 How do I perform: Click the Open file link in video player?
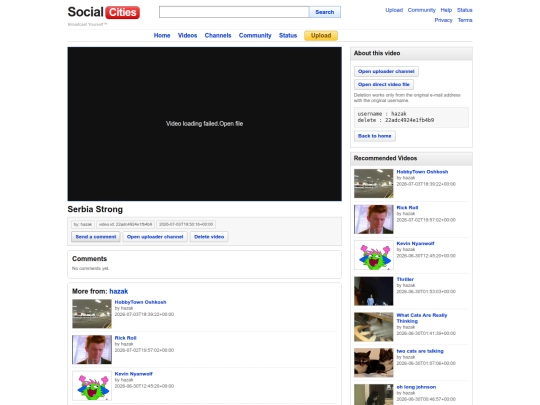[231, 124]
